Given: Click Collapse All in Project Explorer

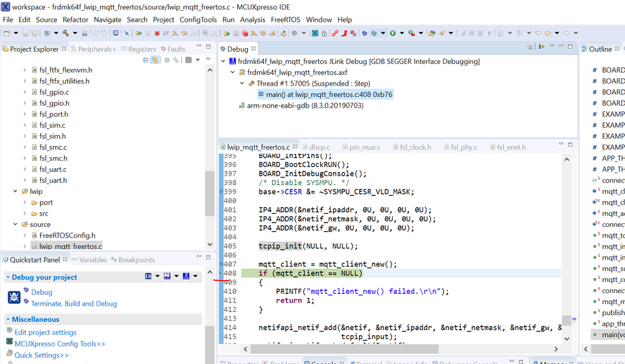Looking at the screenshot, I should pyautogui.click(x=145, y=60).
